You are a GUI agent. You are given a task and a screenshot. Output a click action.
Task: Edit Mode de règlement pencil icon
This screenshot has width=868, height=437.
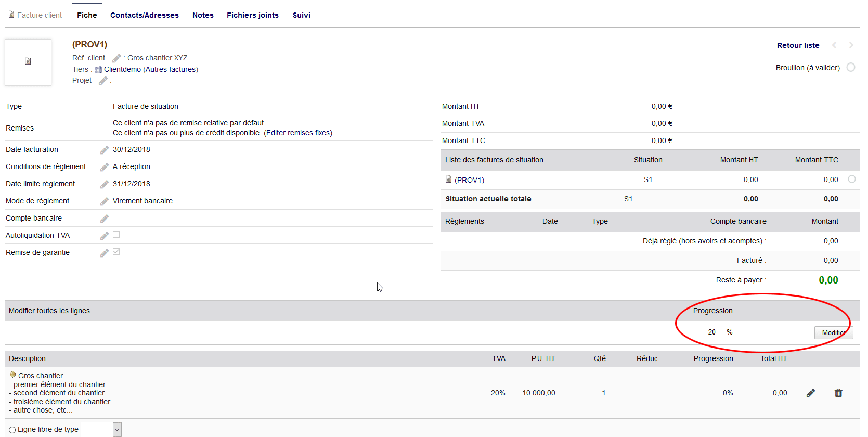tap(105, 201)
